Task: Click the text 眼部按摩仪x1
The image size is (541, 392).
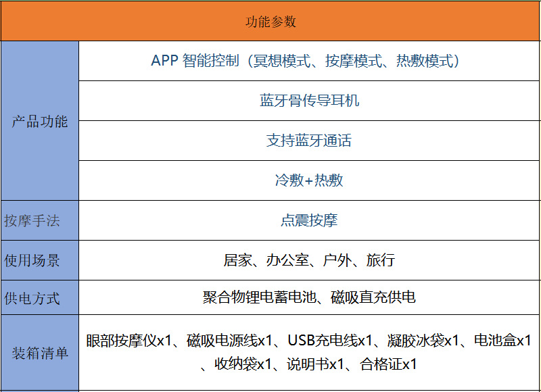Action: [121, 336]
